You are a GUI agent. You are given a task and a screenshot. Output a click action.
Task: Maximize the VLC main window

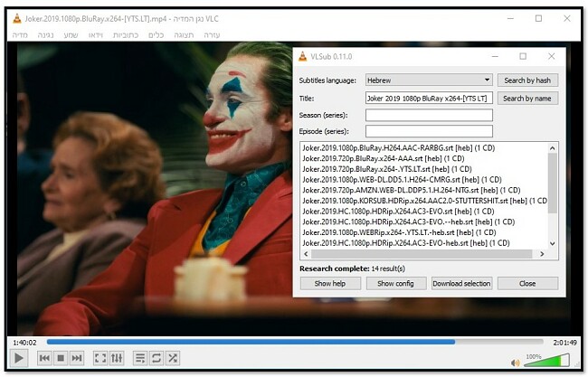coord(538,18)
